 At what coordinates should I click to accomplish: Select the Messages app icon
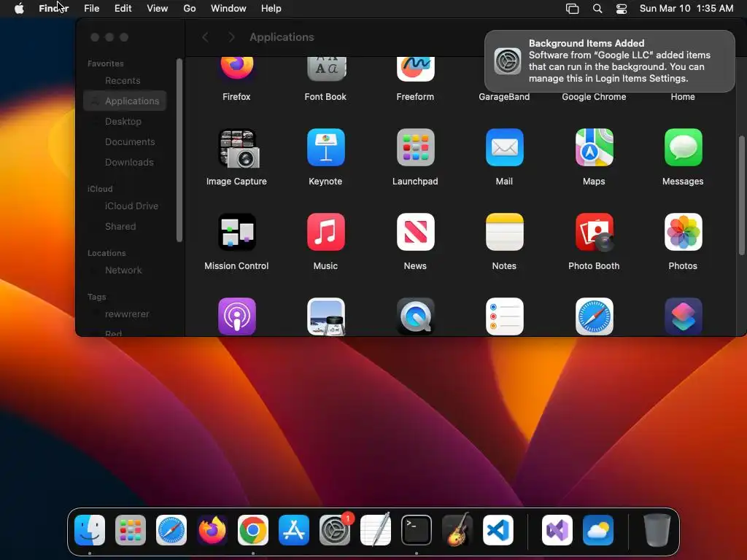click(683, 147)
